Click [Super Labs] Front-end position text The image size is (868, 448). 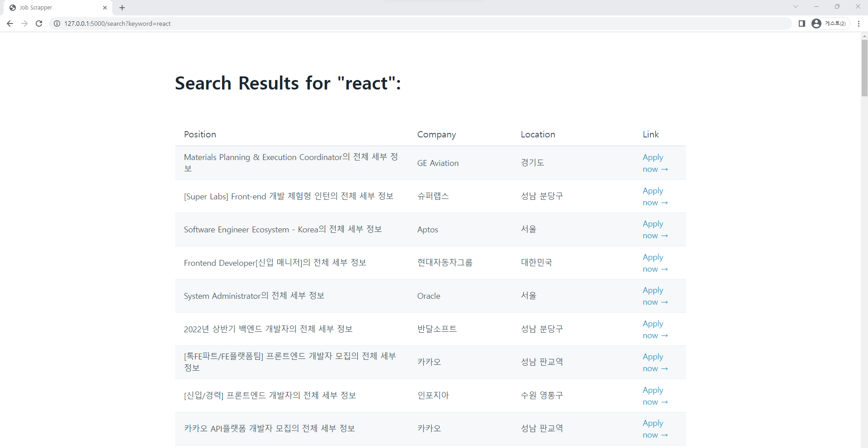[289, 196]
